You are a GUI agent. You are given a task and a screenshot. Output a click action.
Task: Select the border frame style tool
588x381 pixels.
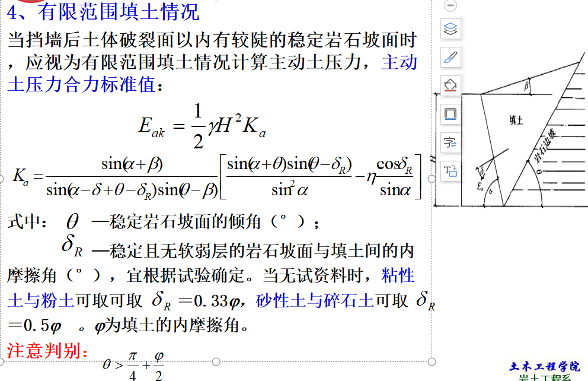450,113
